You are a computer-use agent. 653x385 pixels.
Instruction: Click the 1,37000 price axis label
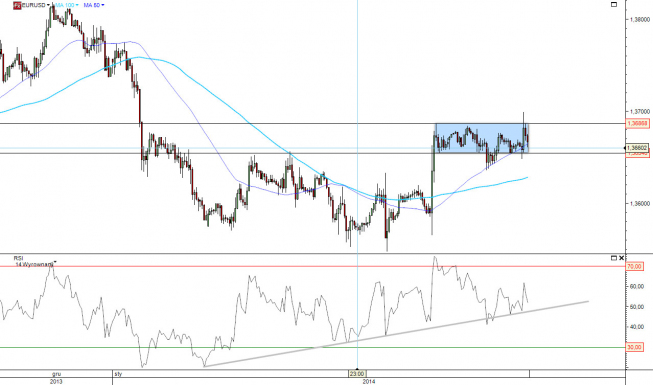click(x=640, y=112)
